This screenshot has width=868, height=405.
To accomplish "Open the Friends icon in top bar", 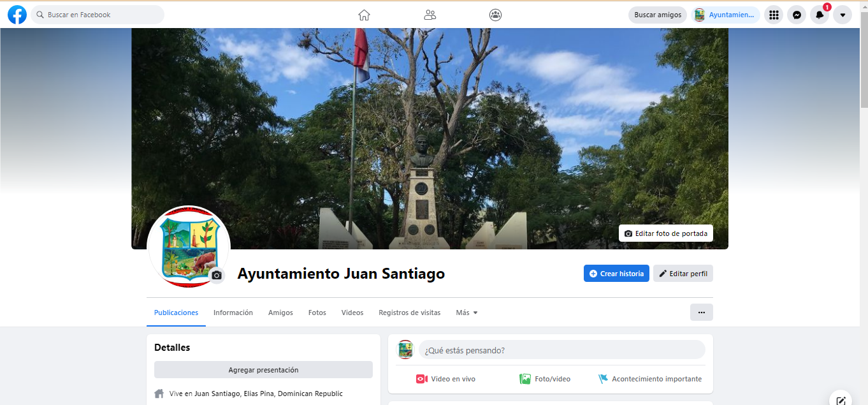I will (x=430, y=15).
